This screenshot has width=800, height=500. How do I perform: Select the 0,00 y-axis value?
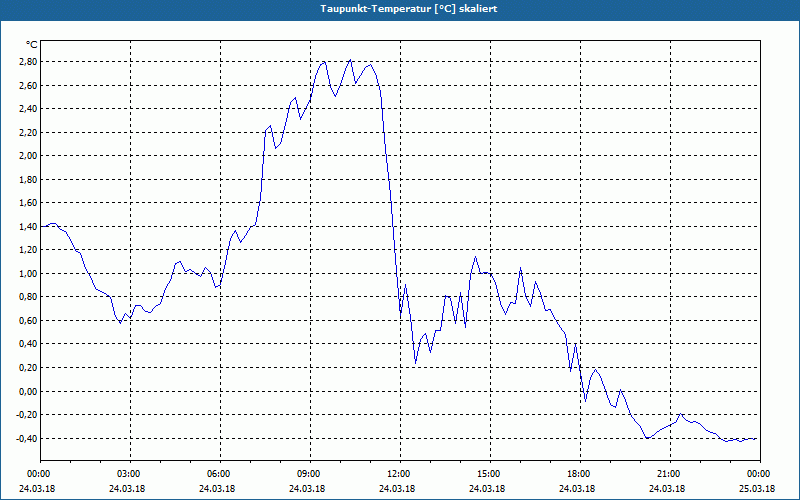click(x=28, y=391)
